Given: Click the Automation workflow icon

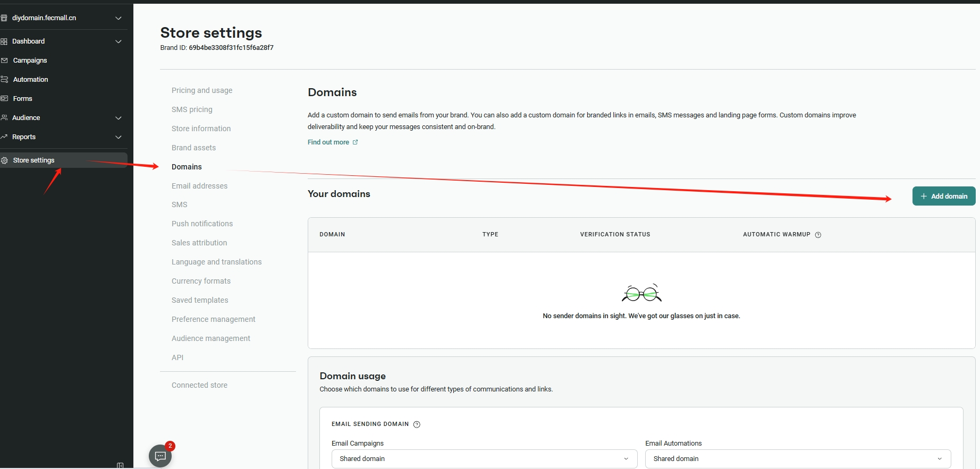Looking at the screenshot, I should tap(4, 80).
